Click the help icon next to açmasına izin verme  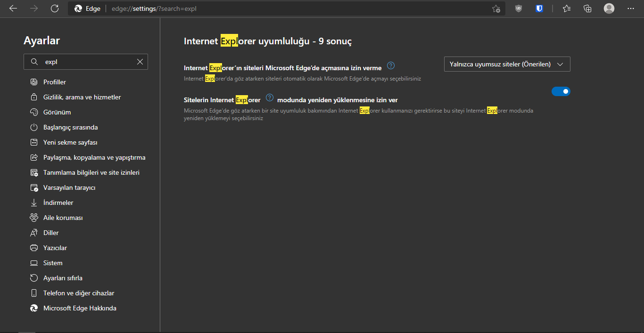[390, 65]
